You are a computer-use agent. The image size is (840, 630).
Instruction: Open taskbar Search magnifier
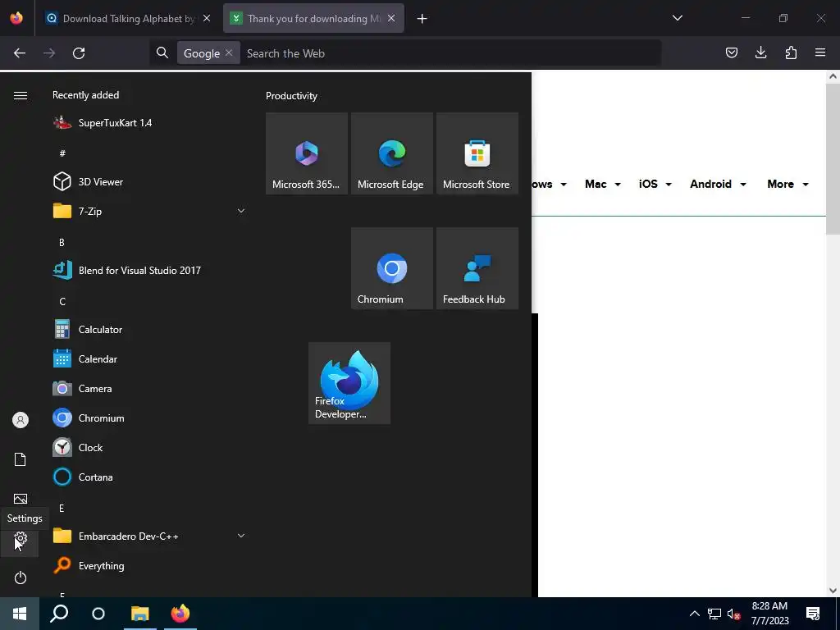click(59, 614)
